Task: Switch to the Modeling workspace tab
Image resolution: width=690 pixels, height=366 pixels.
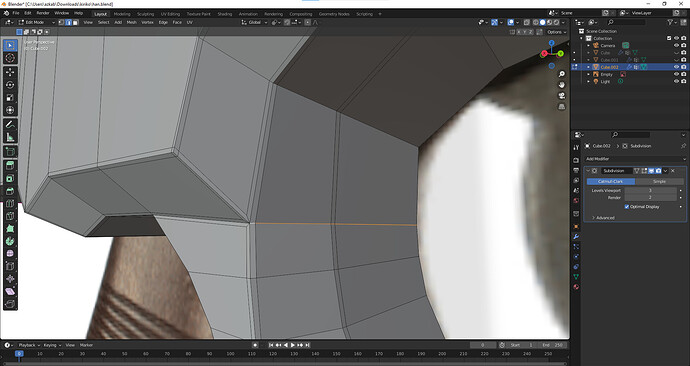Action: pos(122,14)
